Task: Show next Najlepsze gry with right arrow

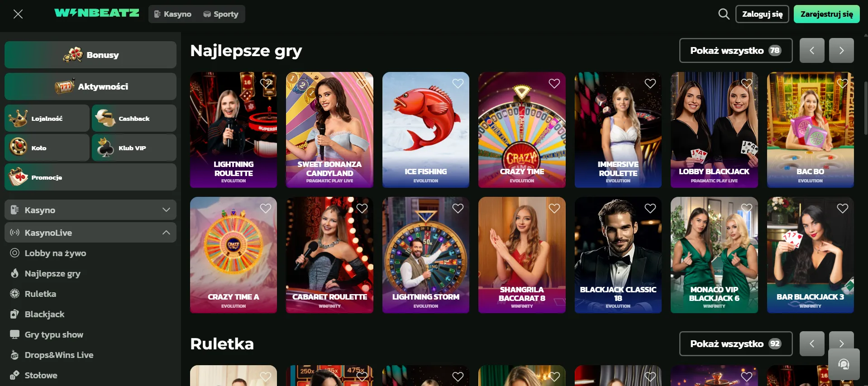Action: point(841,50)
